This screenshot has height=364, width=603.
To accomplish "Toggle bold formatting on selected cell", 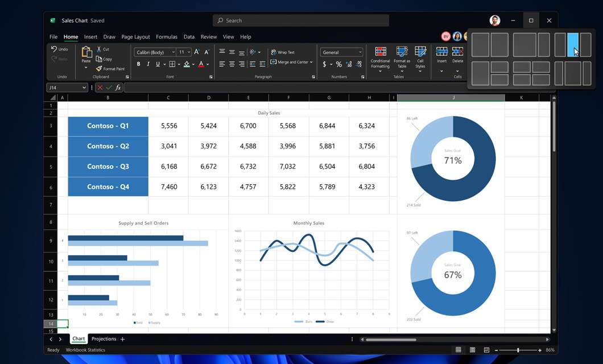I will 138,64.
